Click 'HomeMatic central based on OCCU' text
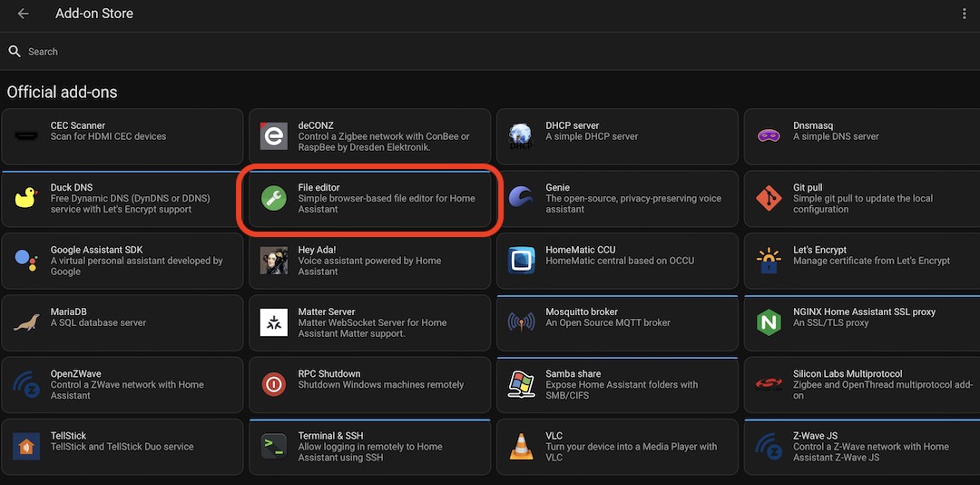 click(x=620, y=261)
